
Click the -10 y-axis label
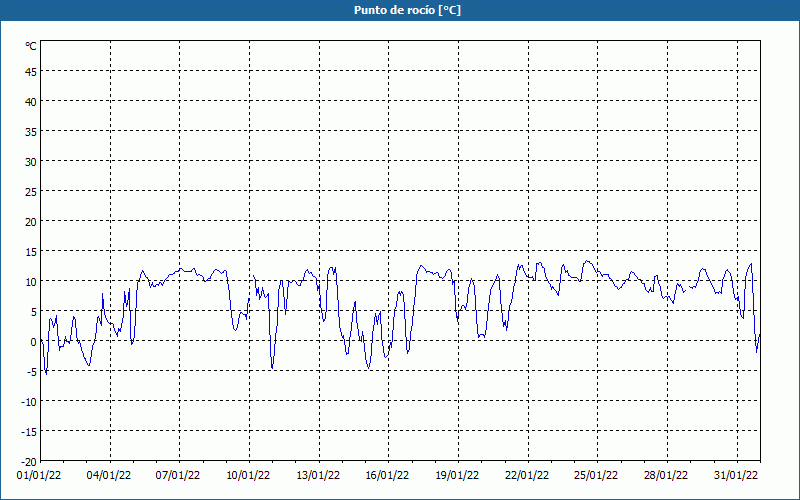(29, 402)
